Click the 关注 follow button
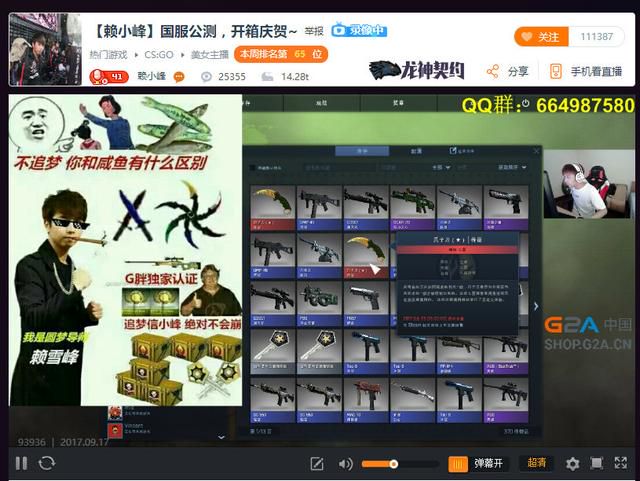Image resolution: width=640 pixels, height=481 pixels. click(542, 37)
